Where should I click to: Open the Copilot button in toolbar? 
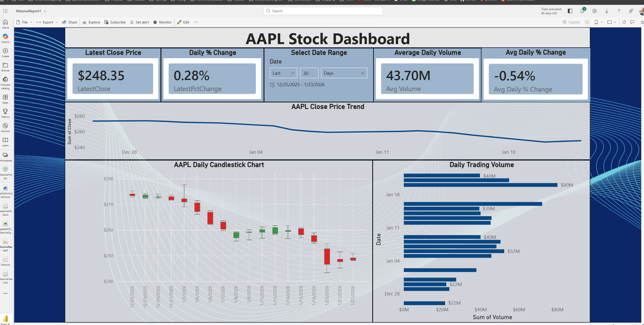pos(571,22)
